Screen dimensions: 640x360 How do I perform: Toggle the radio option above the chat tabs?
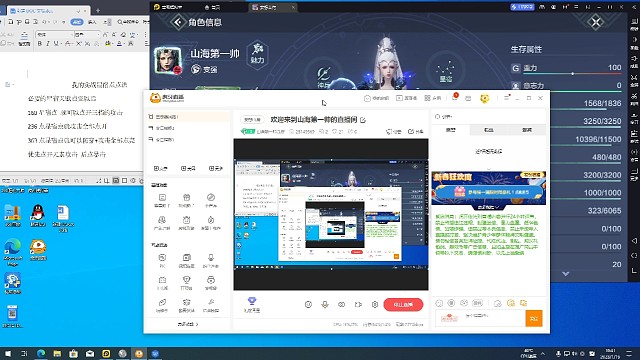(x=438, y=117)
